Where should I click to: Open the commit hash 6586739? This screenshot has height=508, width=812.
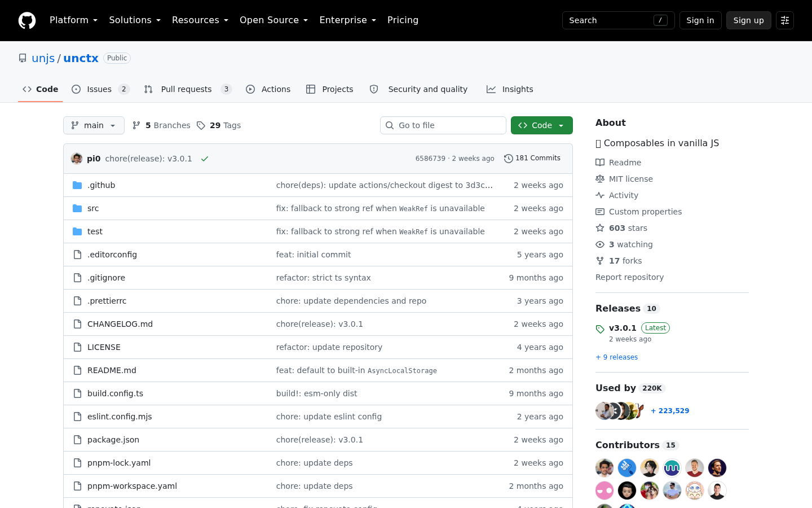click(430, 159)
